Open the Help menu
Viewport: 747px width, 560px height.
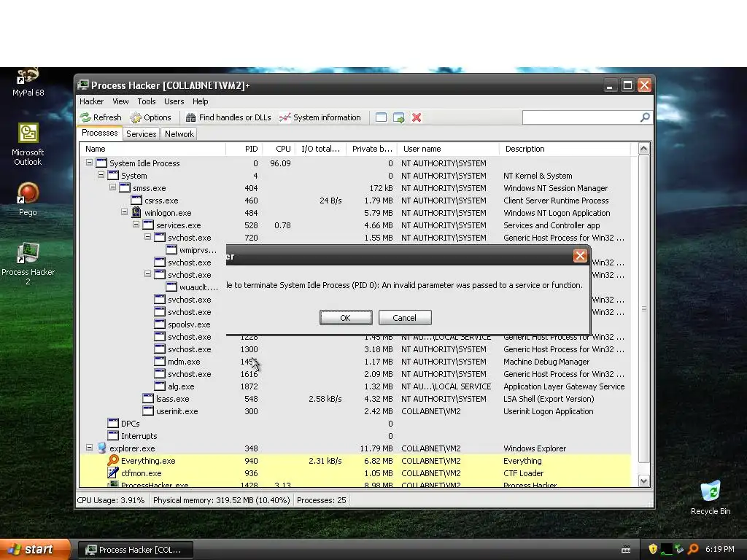(201, 101)
